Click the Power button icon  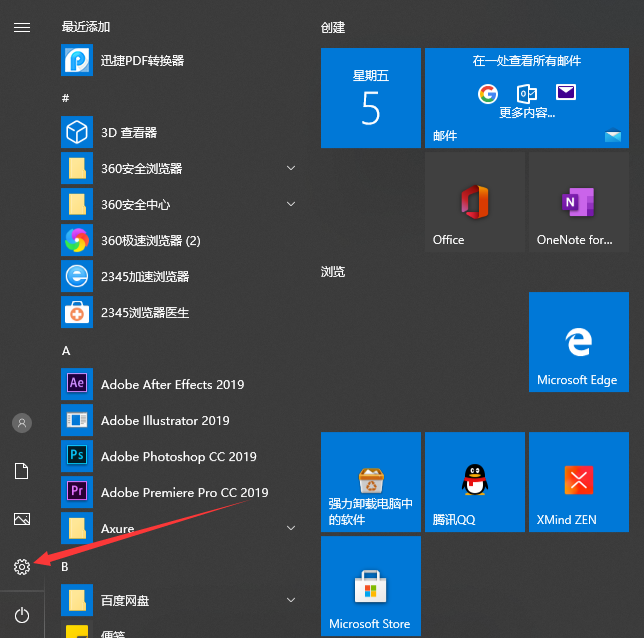(x=22, y=615)
